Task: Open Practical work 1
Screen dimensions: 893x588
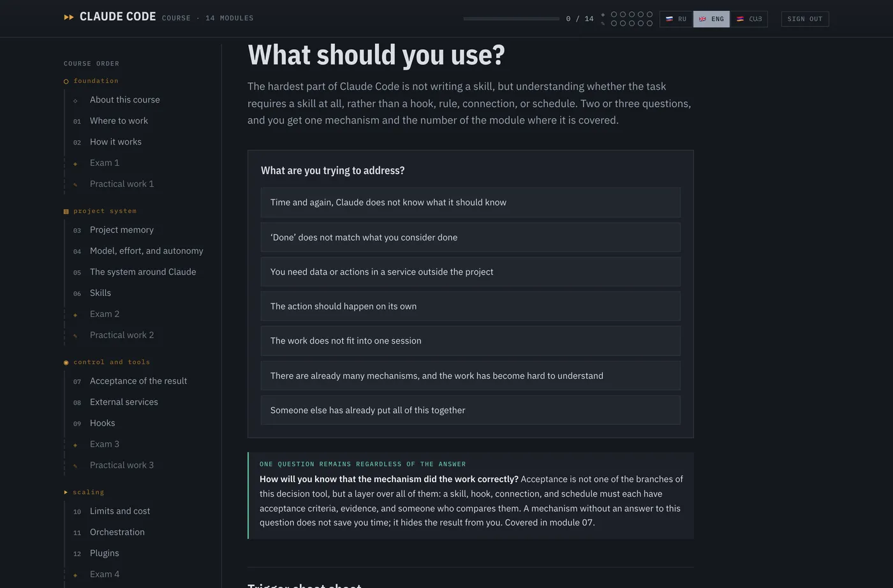Action: (122, 184)
